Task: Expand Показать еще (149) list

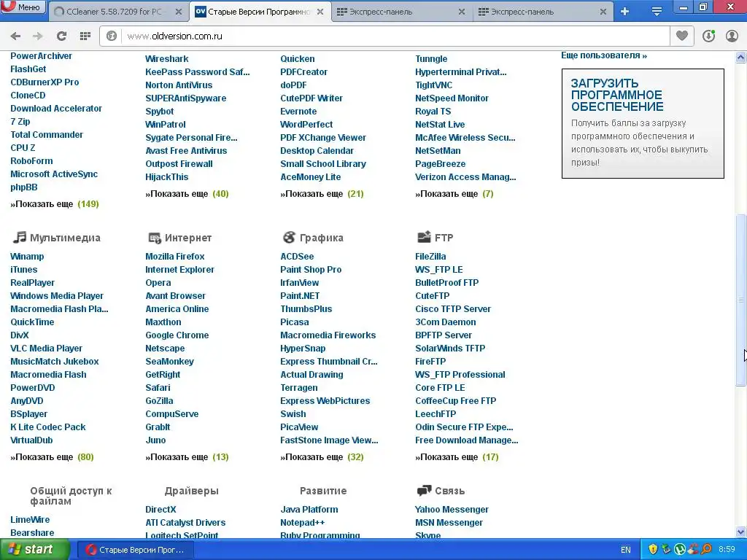Action: (x=54, y=204)
